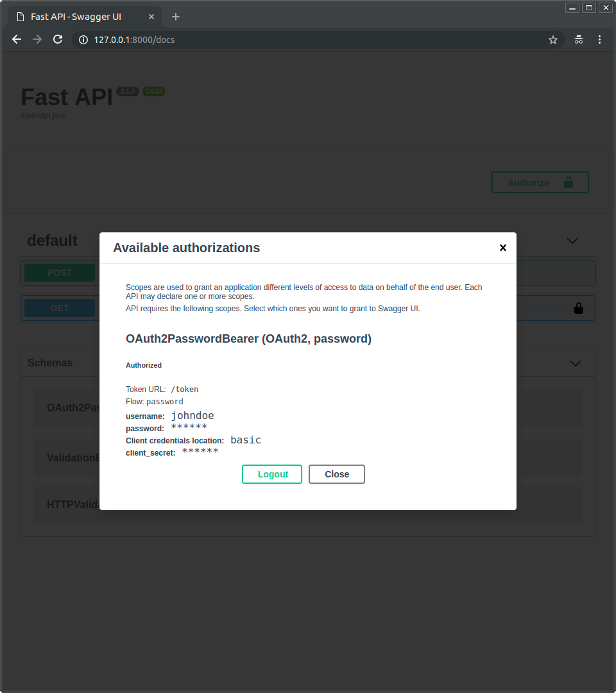This screenshot has height=693, width=616.
Task: Click the Authorize button with lock
Action: click(540, 183)
